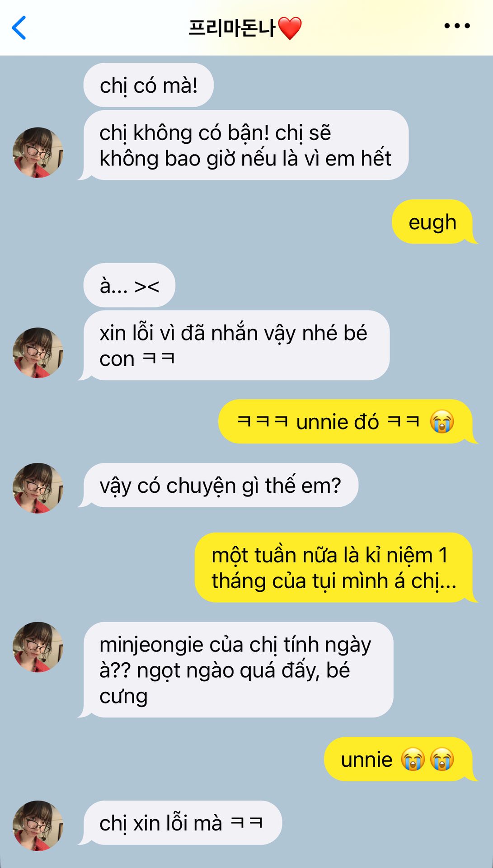Select the 'chị có mà!' message bubble
The width and height of the screenshot is (493, 868).
[x=148, y=85]
